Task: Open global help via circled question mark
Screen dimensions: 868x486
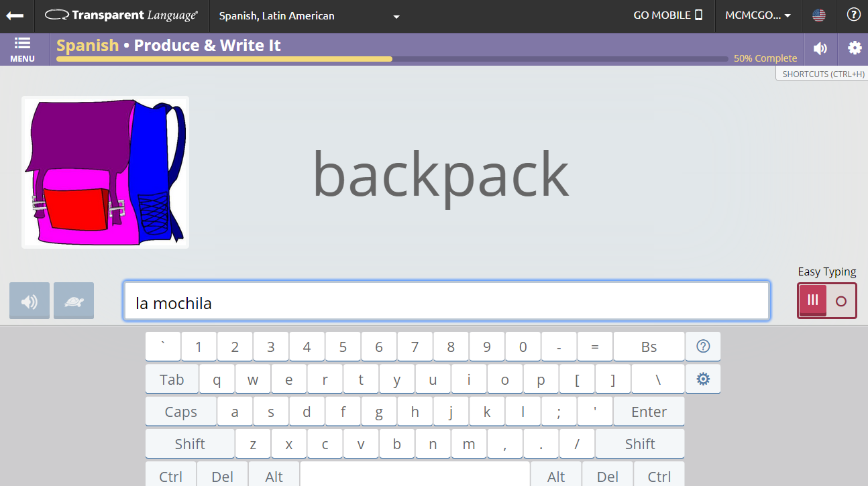Action: coord(853,14)
